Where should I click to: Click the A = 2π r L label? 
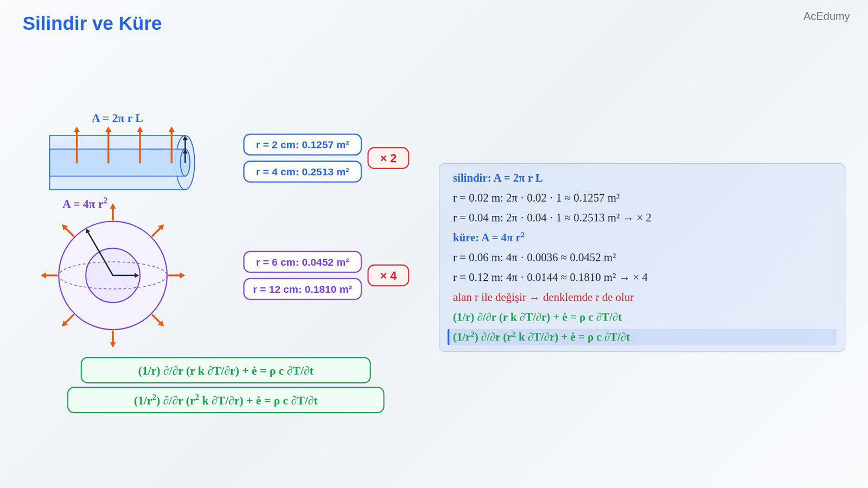tap(117, 118)
